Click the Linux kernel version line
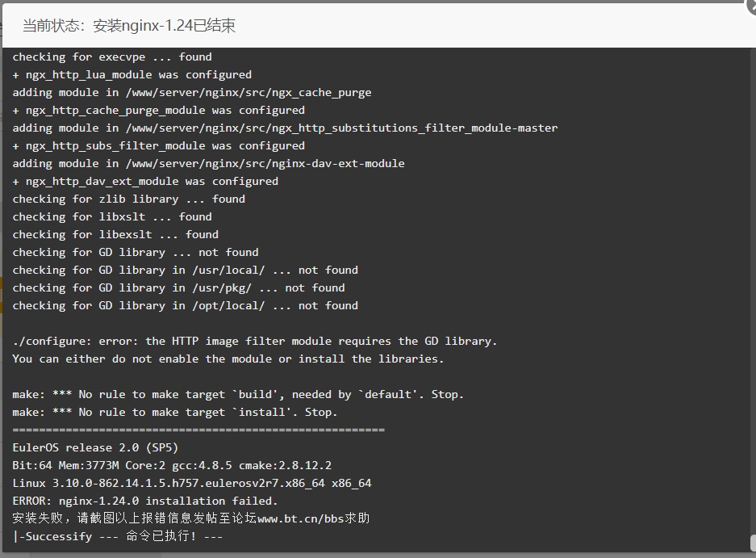The height and width of the screenshot is (558, 756). (x=192, y=483)
